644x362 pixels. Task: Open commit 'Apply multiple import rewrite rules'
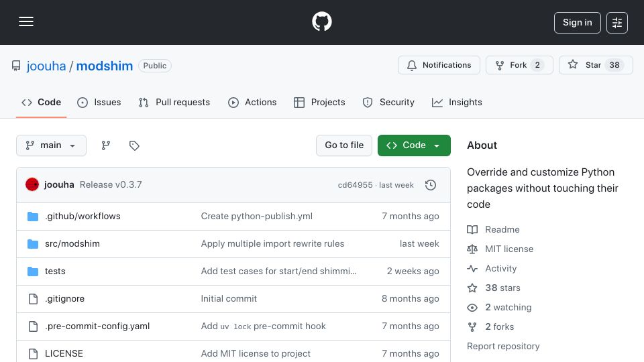click(273, 244)
